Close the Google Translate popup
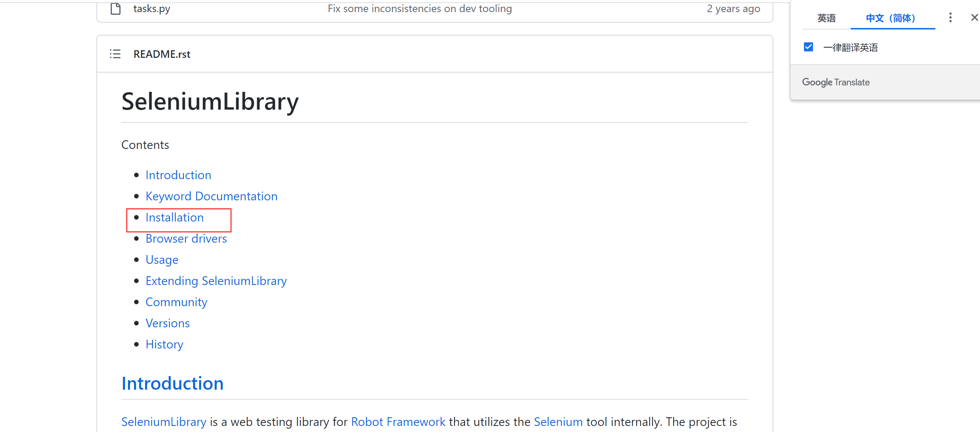This screenshot has height=432, width=980. tap(974, 17)
